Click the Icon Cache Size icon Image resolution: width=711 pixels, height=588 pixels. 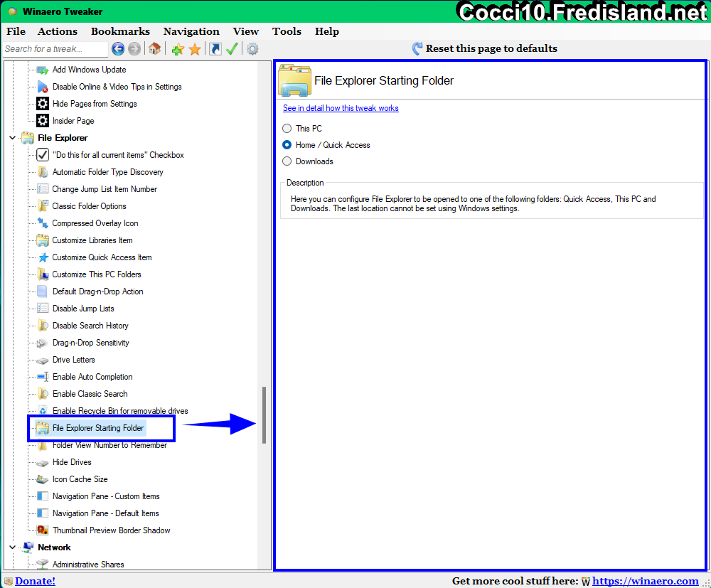tap(42, 479)
